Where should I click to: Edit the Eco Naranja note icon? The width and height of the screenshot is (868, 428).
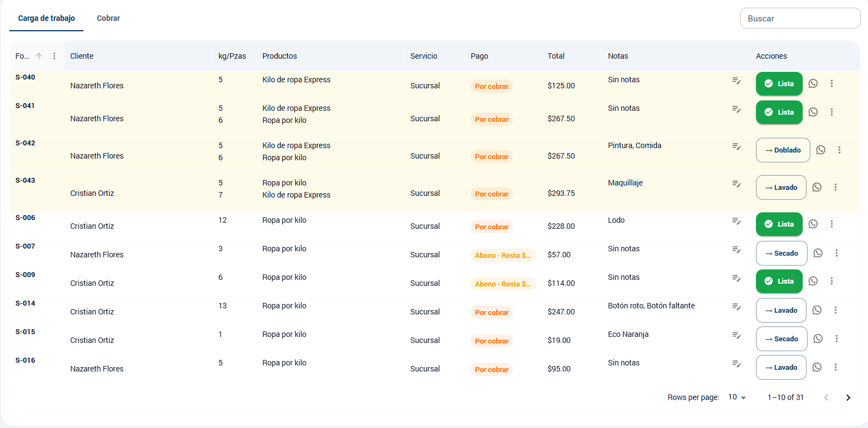click(736, 335)
